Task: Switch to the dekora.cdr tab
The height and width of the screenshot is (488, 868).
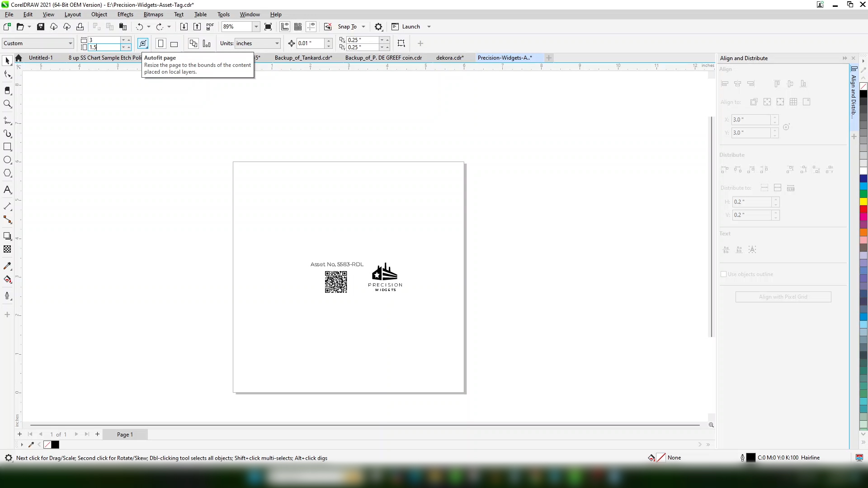Action: (x=449, y=58)
